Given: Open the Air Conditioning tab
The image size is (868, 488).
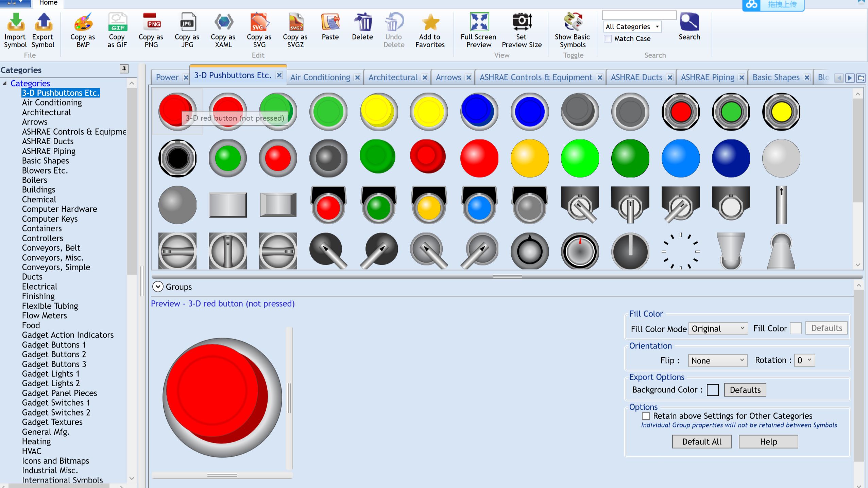Looking at the screenshot, I should tap(320, 77).
